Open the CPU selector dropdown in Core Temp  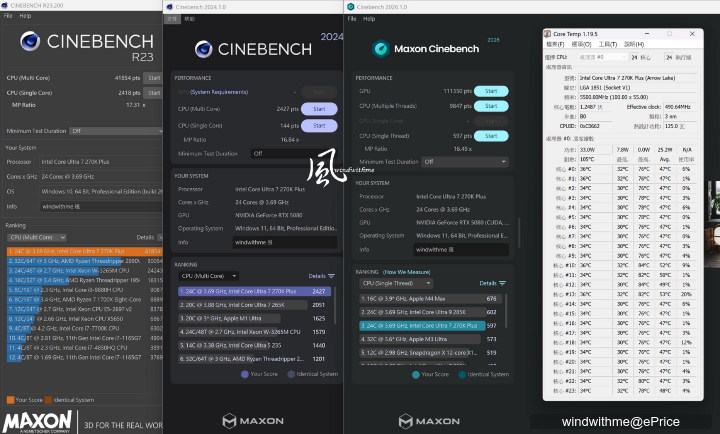click(602, 57)
